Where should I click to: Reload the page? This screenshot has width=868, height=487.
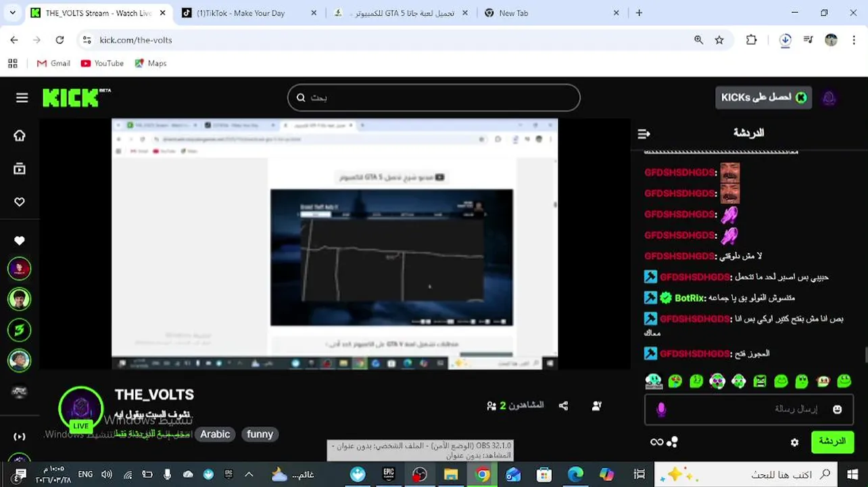pos(59,40)
